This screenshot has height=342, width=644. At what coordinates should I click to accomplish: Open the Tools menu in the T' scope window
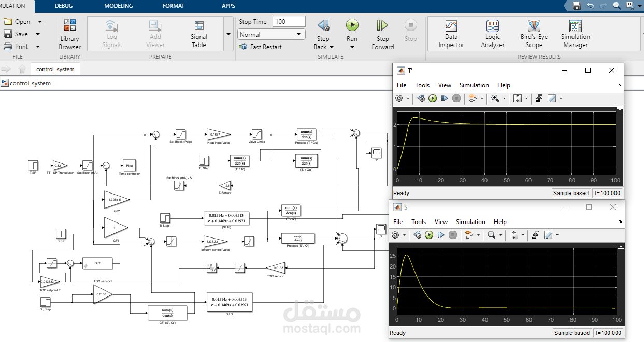(x=422, y=85)
